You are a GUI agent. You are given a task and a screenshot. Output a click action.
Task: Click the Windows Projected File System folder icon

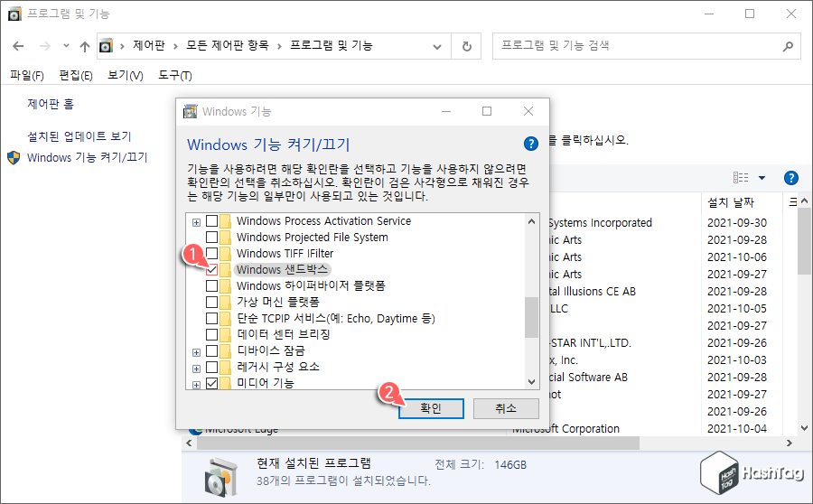click(x=225, y=237)
